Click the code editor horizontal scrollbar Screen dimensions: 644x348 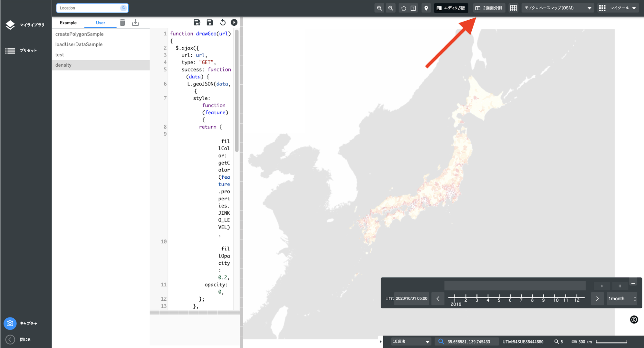pyautogui.click(x=195, y=313)
